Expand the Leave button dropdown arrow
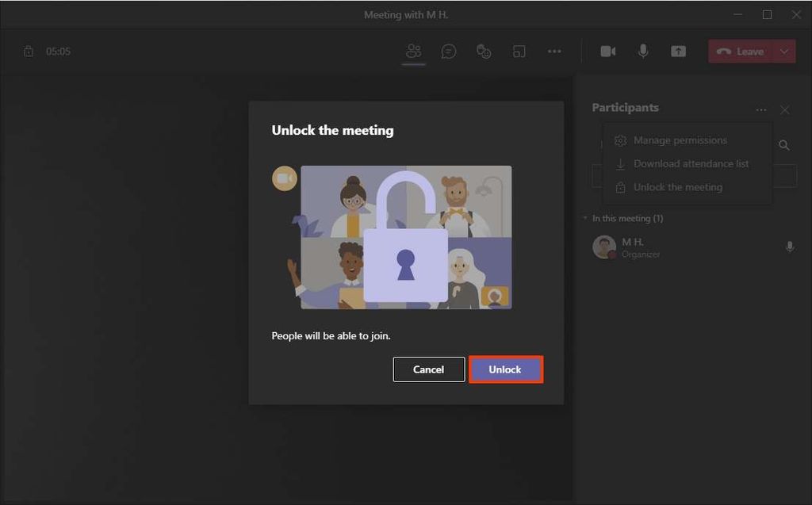Screen dimensions: 812x505 pos(785,51)
